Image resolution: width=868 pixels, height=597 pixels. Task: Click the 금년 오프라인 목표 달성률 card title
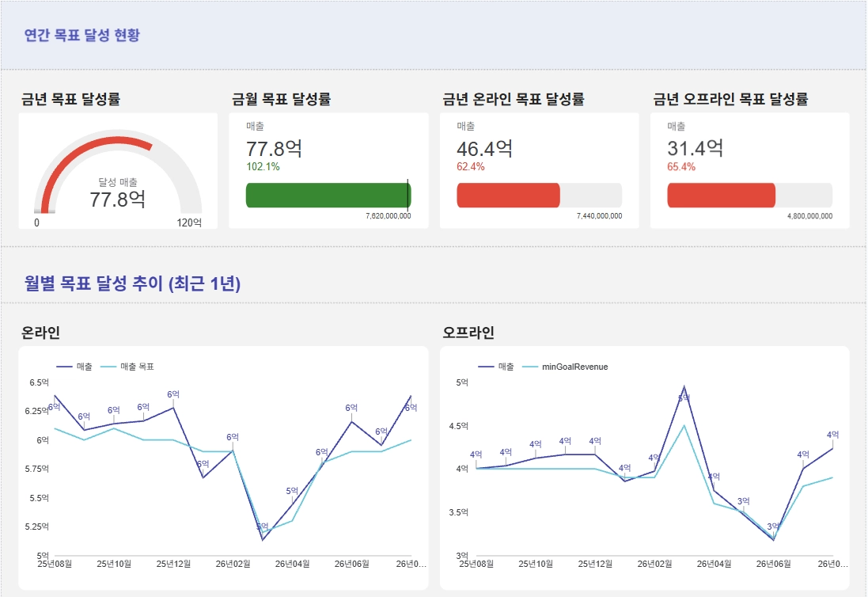pyautogui.click(x=730, y=99)
